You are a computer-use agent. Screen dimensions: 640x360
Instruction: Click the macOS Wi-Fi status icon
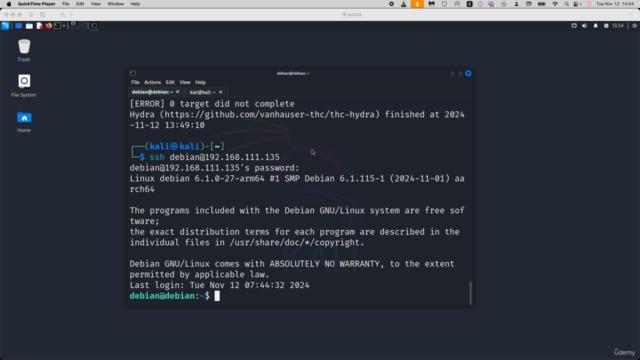(555, 4)
